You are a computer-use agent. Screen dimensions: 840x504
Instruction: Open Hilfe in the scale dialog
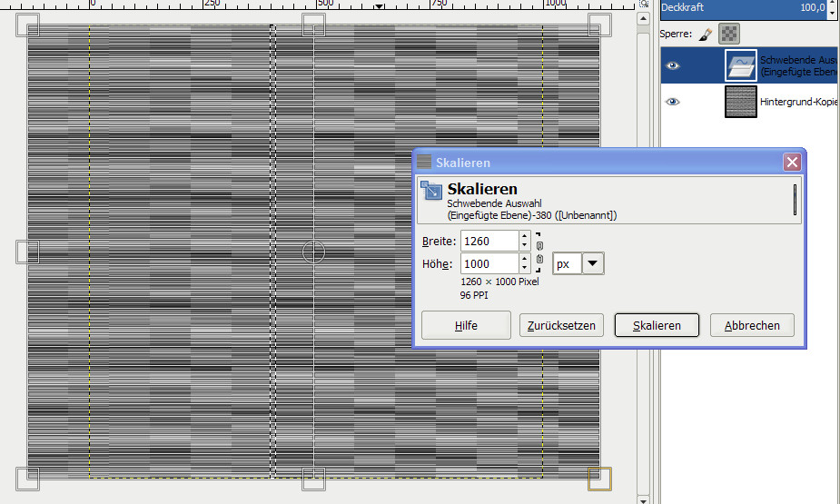click(466, 325)
